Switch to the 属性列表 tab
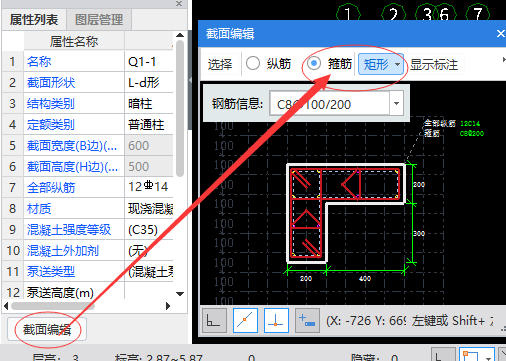Image resolution: width=506 pixels, height=361 pixels. coord(34,20)
